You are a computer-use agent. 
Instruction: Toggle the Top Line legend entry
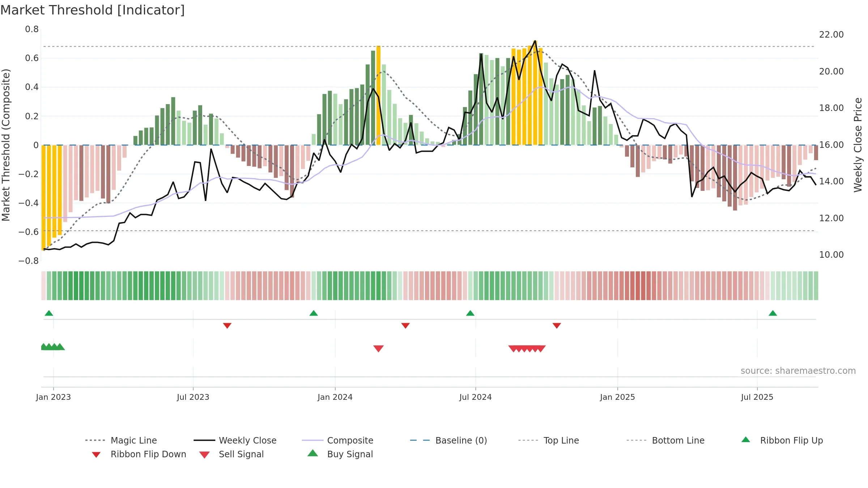click(x=549, y=440)
